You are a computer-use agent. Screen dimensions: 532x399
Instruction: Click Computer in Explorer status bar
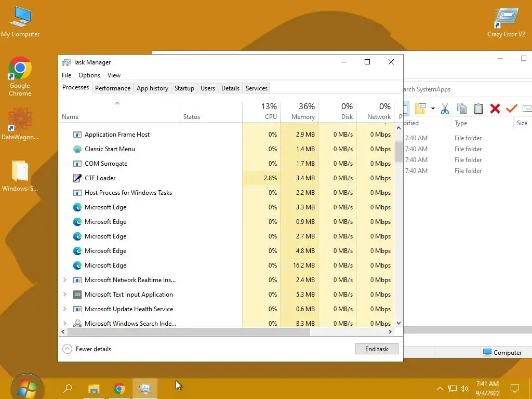click(x=502, y=353)
